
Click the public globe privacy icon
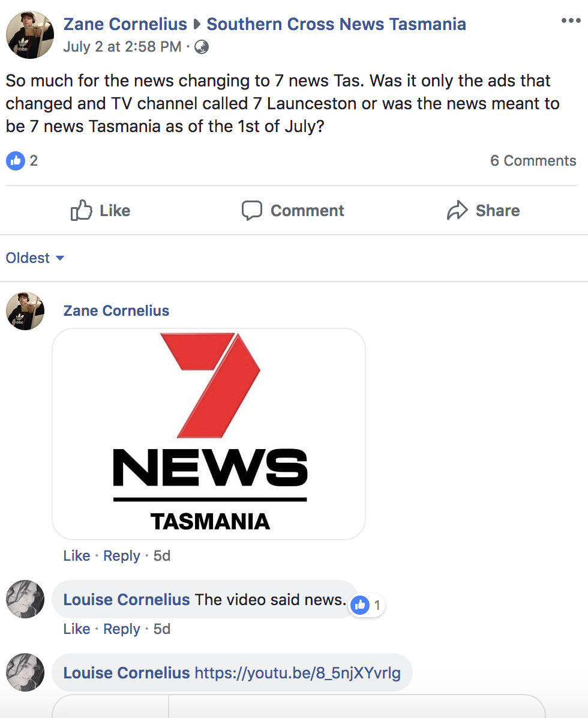[202, 47]
